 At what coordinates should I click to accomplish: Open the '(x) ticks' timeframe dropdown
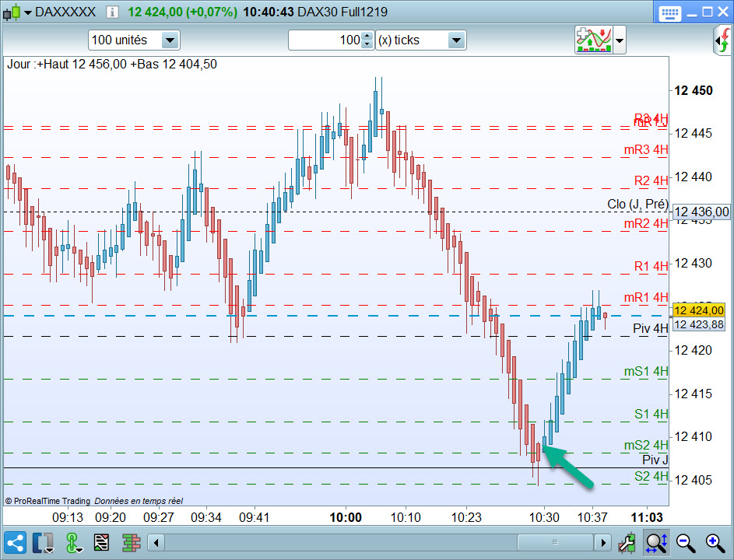point(421,40)
